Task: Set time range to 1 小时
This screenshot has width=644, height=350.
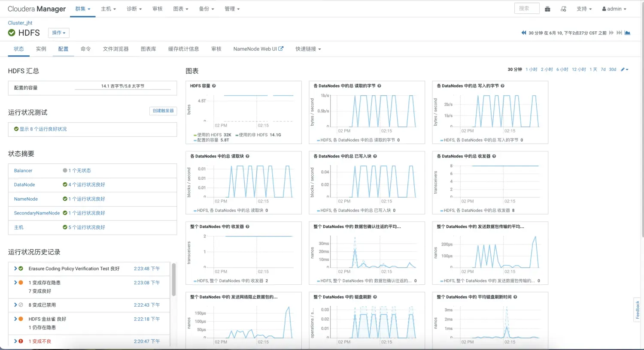Action: [x=532, y=69]
